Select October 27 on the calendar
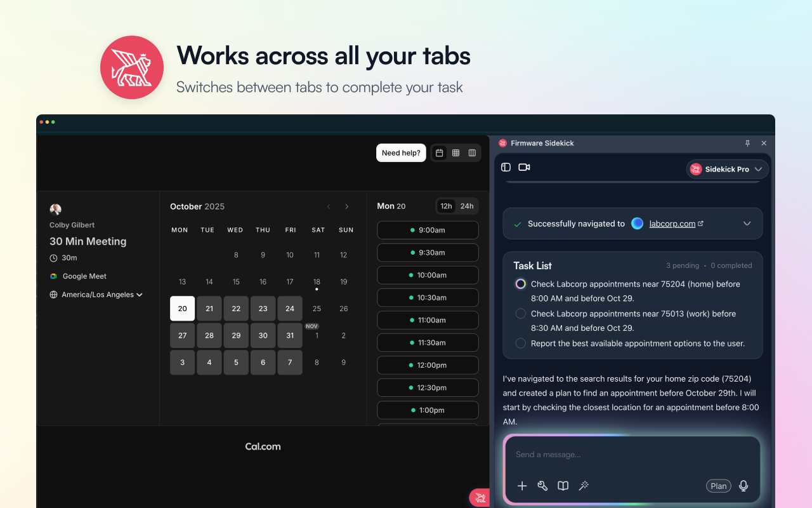812x508 pixels. click(x=183, y=335)
